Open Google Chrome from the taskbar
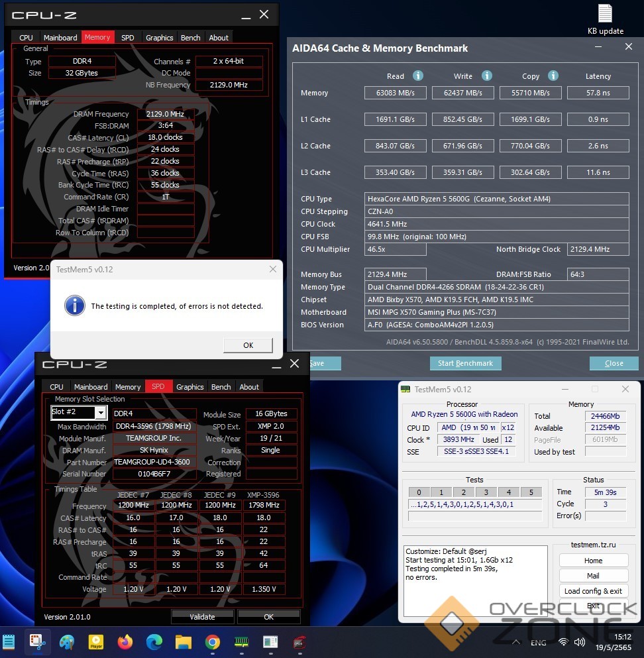The width and height of the screenshot is (644, 658). tap(212, 641)
